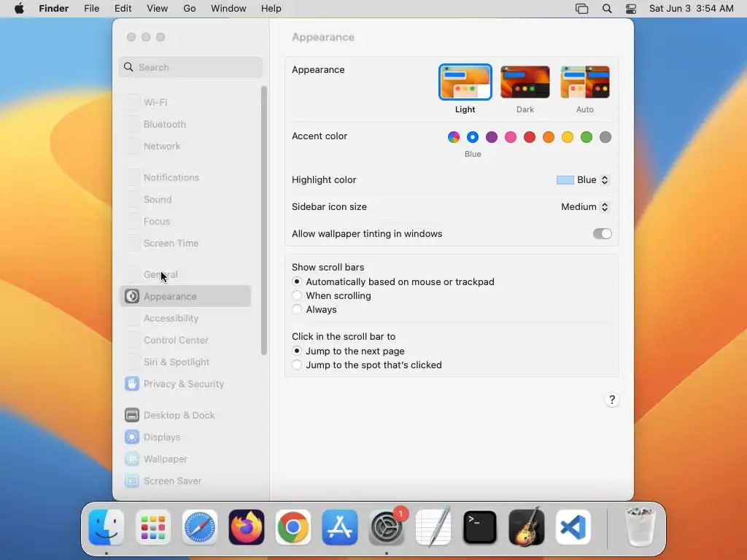This screenshot has height=560, width=747.
Task: Open Wi-Fi settings in sidebar
Action: point(185,102)
